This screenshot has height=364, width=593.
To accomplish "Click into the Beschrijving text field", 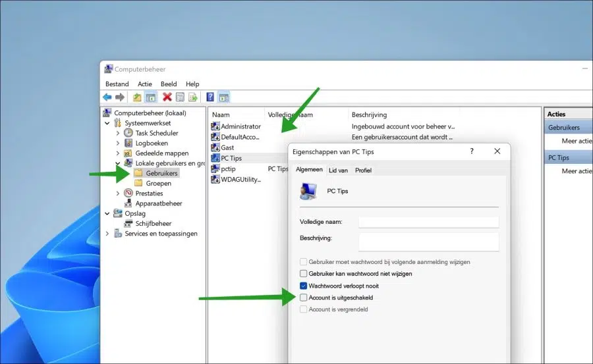I will coord(428,242).
